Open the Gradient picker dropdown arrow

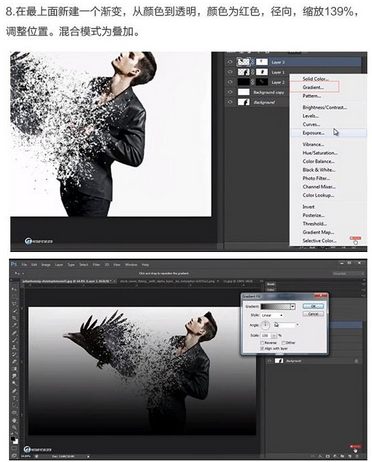[293, 306]
